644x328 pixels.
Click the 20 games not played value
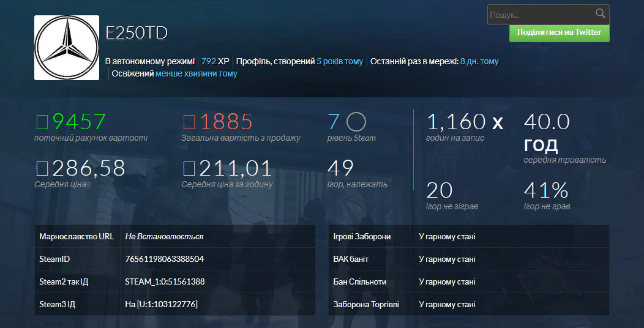point(440,190)
